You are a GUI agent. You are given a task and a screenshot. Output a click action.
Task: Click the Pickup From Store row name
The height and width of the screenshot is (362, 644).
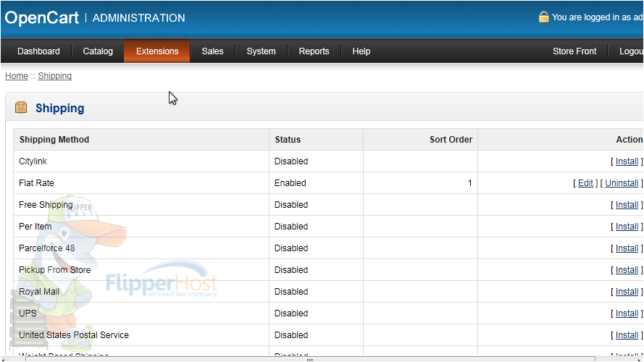(x=54, y=270)
